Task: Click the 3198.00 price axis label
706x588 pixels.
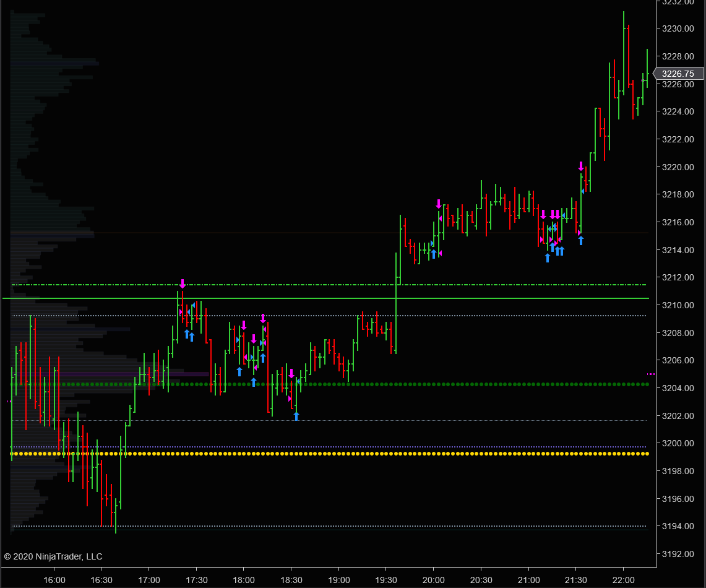Action: [678, 471]
